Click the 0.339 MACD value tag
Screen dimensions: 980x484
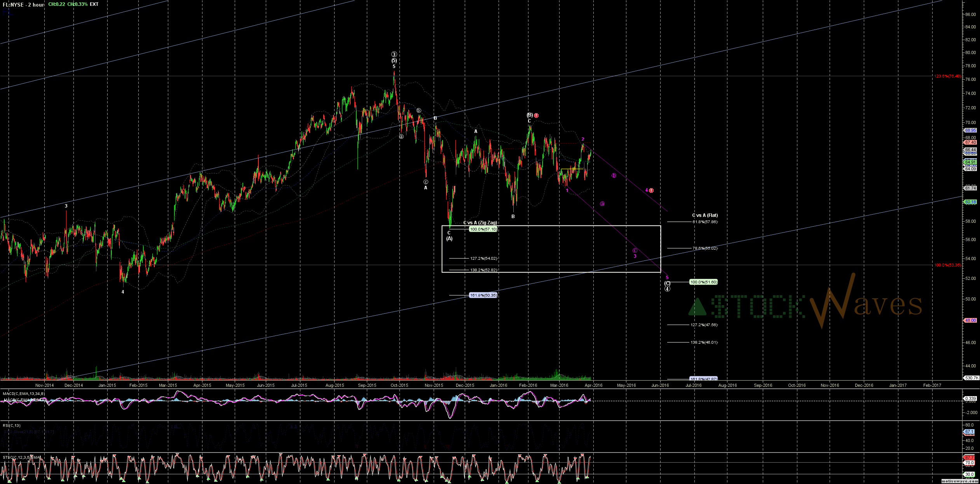coord(970,398)
